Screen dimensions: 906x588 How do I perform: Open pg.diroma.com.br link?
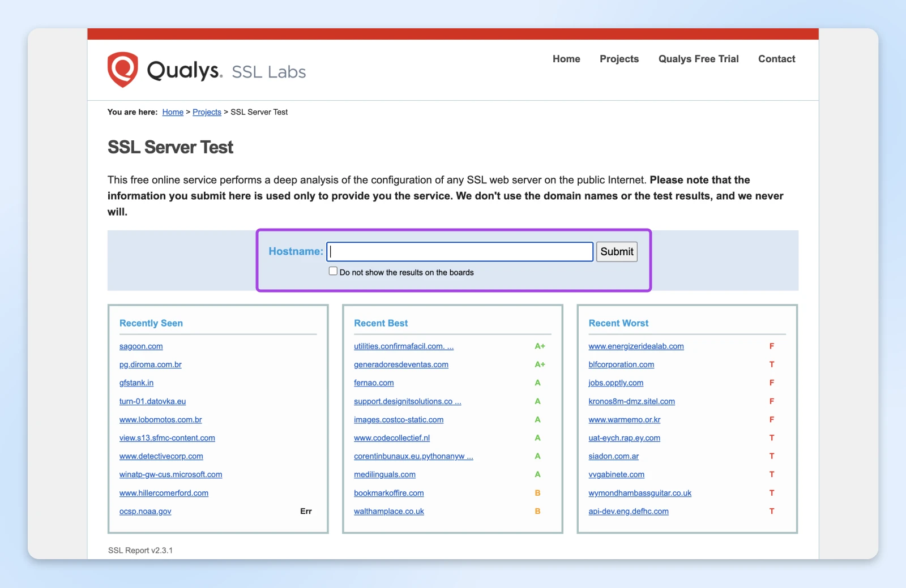(x=151, y=364)
